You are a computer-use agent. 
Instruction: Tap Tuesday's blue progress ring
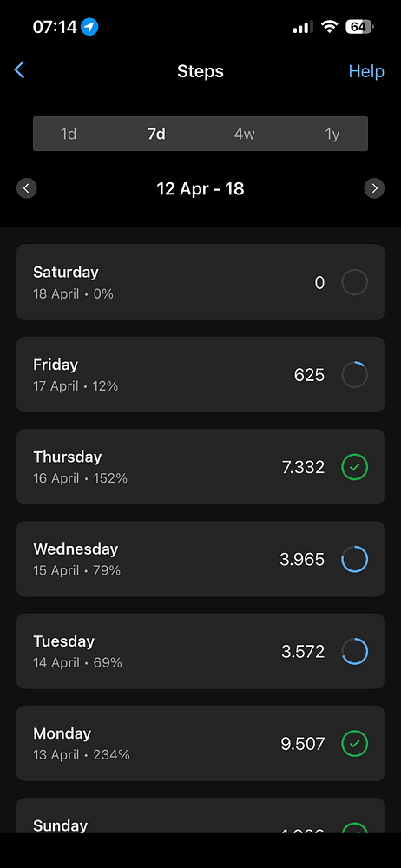(354, 652)
